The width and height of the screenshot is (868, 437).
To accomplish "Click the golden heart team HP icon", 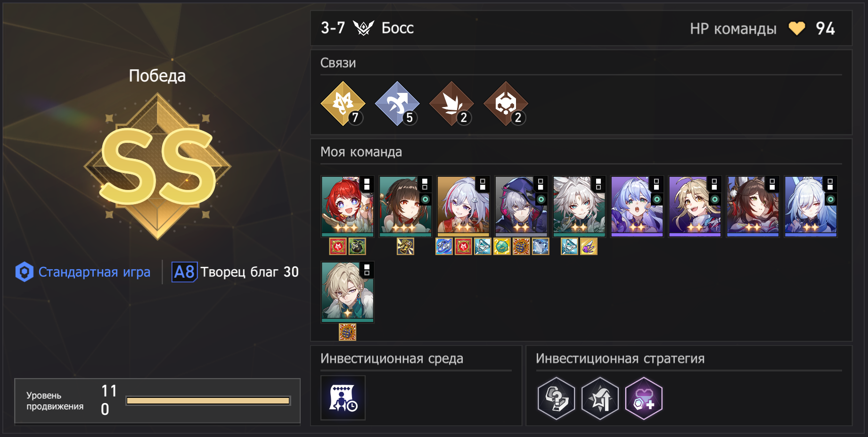I will click(x=797, y=28).
